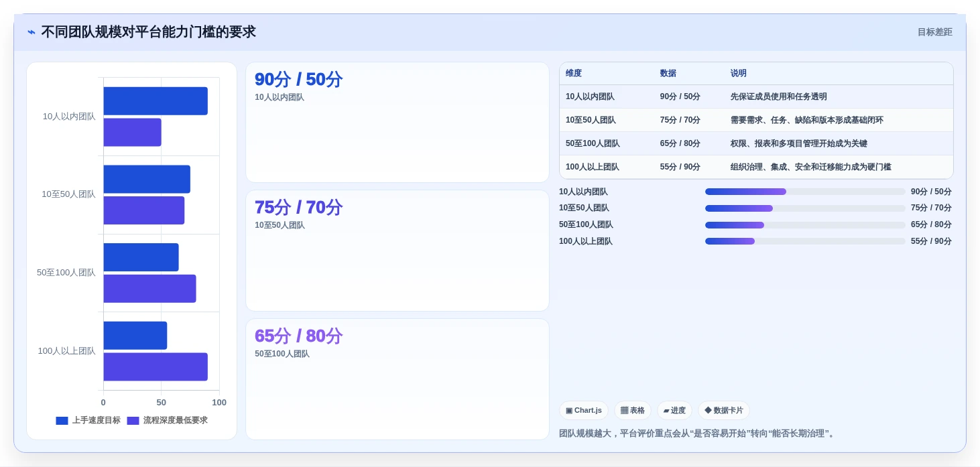
Task: Click the 100人以上团队 chart axis label
Action: pos(66,351)
